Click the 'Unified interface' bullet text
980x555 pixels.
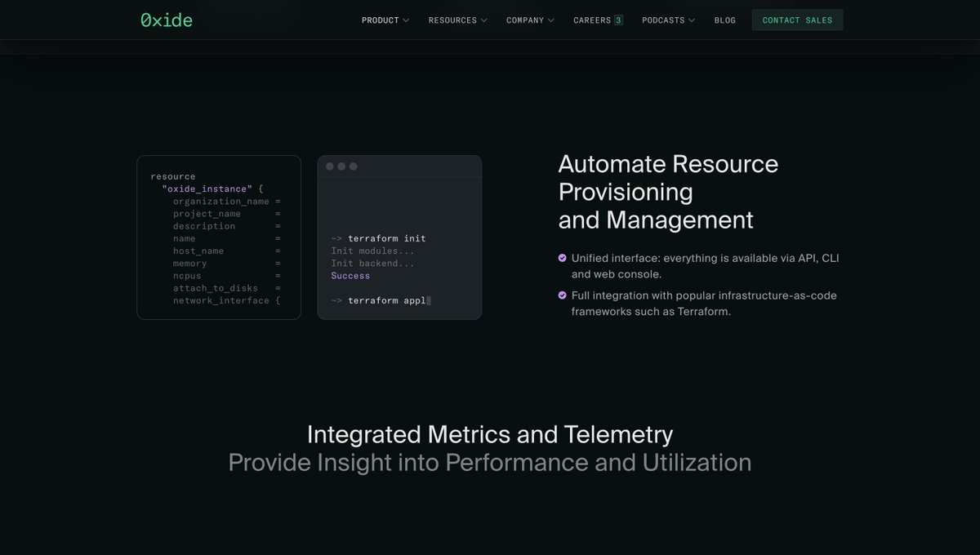click(706, 266)
